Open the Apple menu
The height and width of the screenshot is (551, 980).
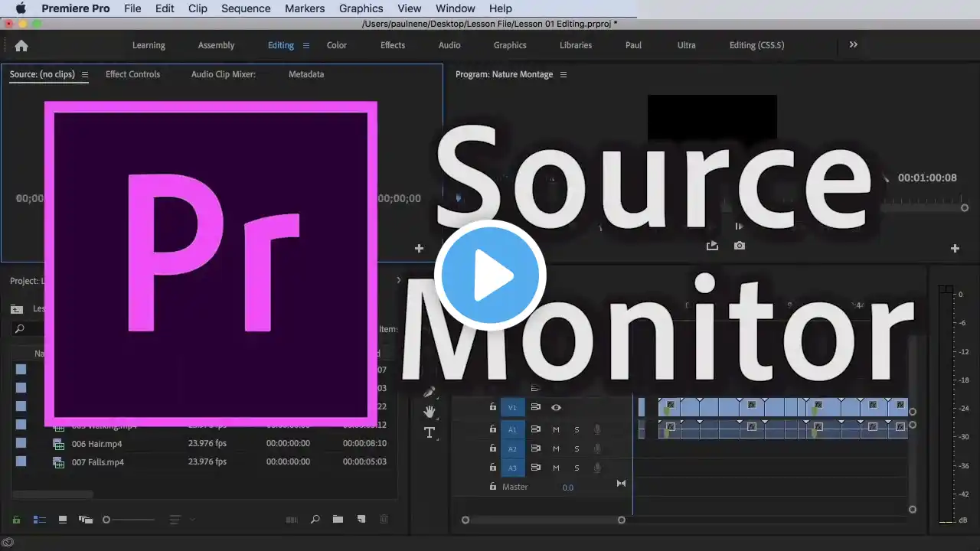(21, 8)
